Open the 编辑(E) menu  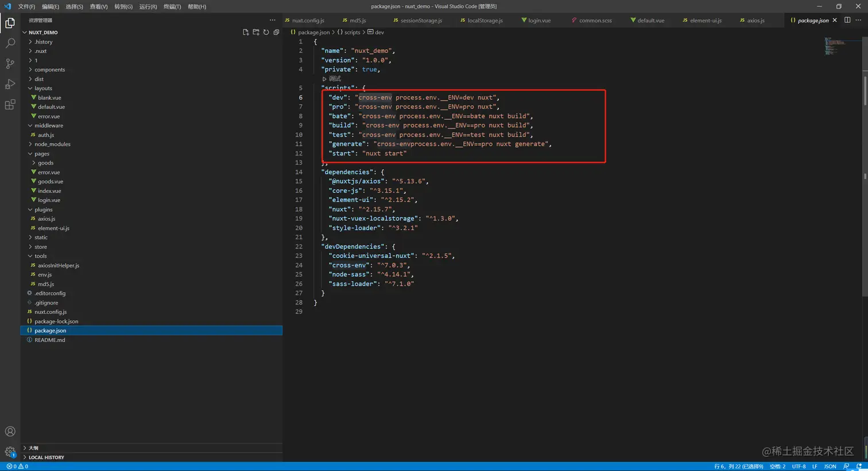pos(51,6)
